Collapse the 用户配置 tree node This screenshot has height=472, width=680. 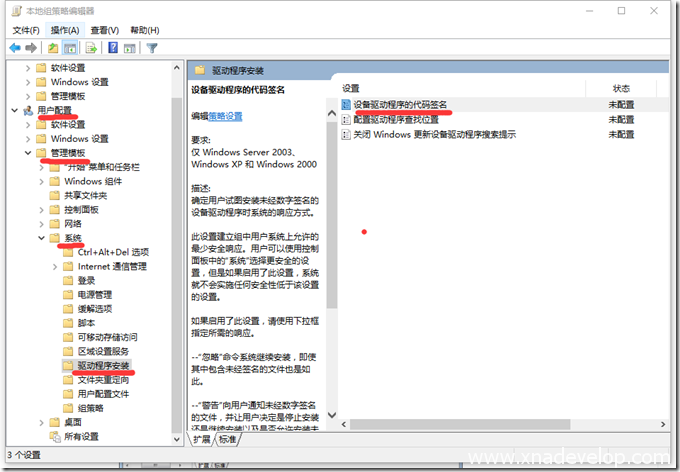coord(13,110)
